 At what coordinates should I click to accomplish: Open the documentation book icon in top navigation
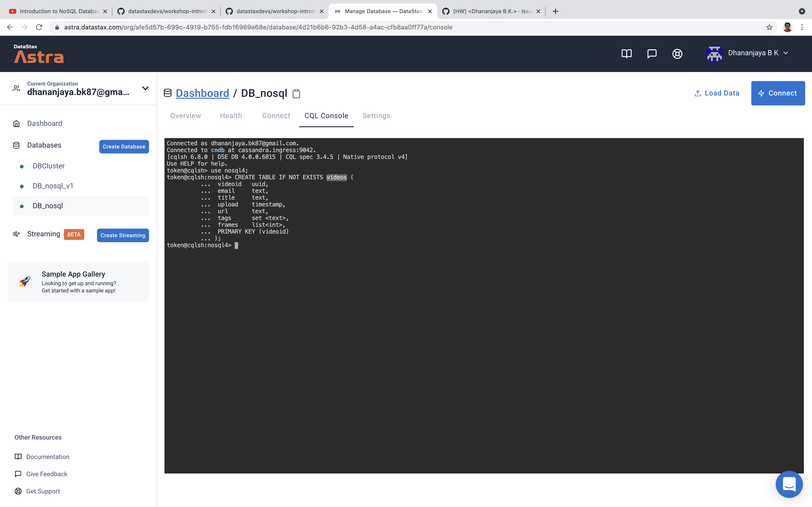[627, 54]
